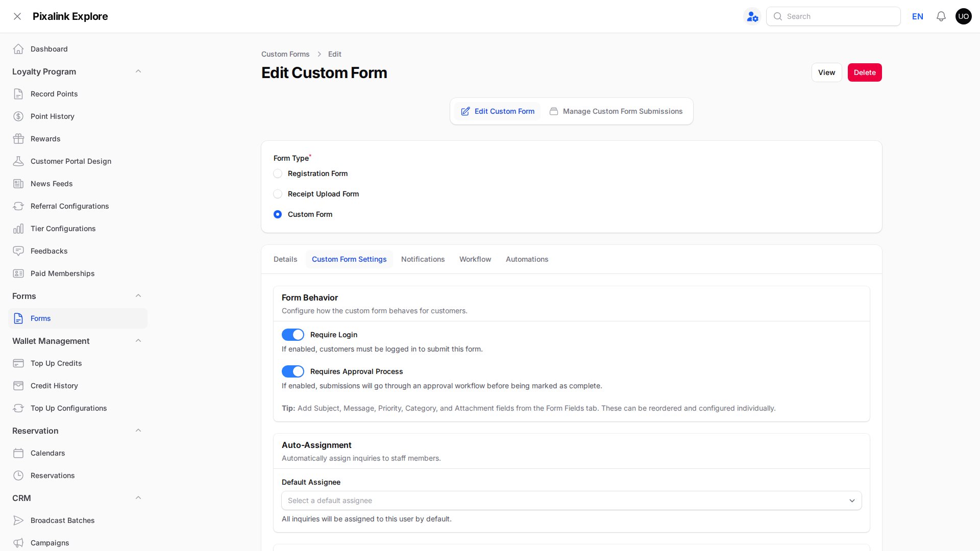Viewport: 980px width, 551px height.
Task: Collapse the CRM section
Action: coord(138,498)
